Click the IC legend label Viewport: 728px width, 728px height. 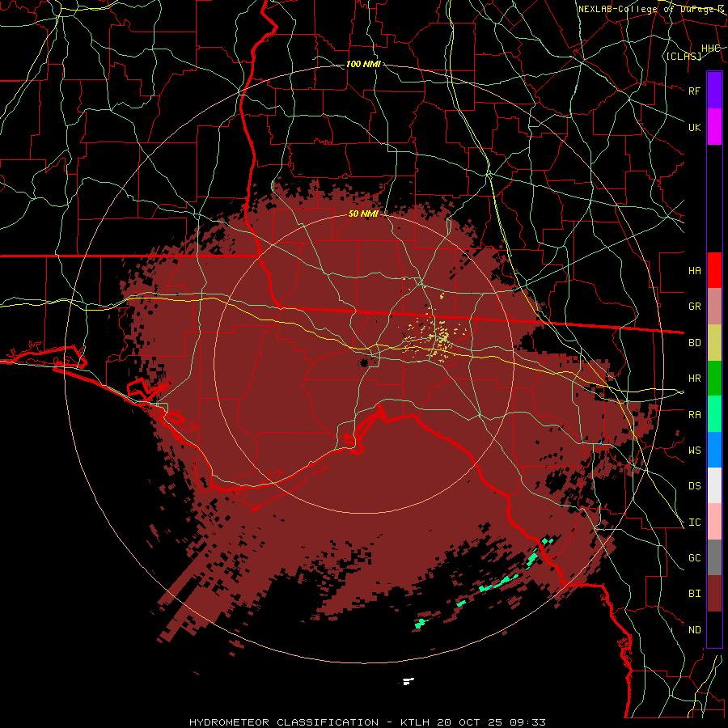pyautogui.click(x=694, y=522)
